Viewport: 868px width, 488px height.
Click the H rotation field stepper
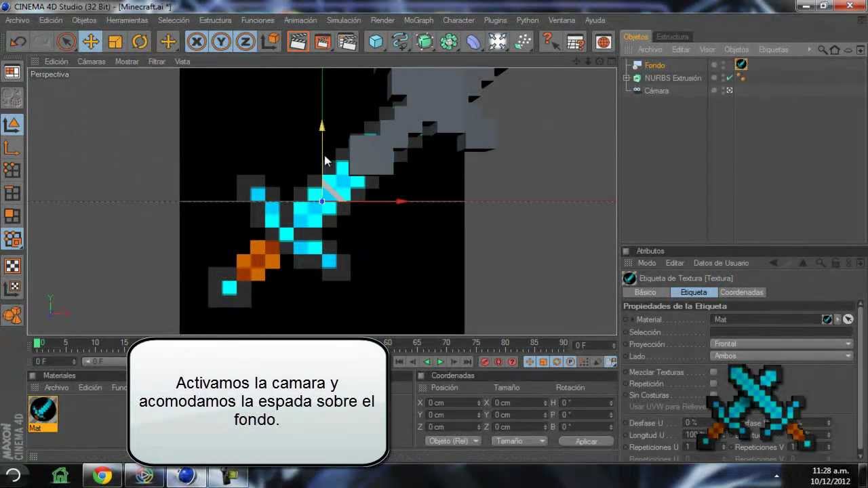pyautogui.click(x=612, y=403)
